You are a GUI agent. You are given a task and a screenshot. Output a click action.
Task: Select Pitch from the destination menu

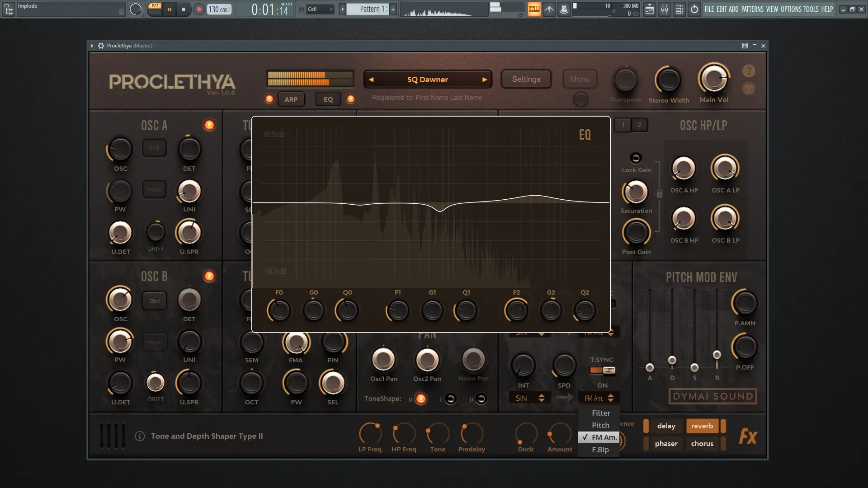tap(600, 425)
